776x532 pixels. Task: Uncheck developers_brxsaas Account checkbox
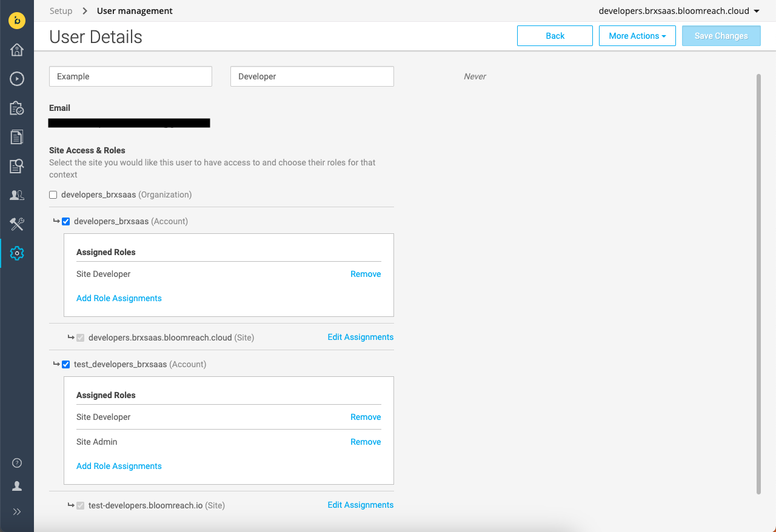click(x=66, y=222)
